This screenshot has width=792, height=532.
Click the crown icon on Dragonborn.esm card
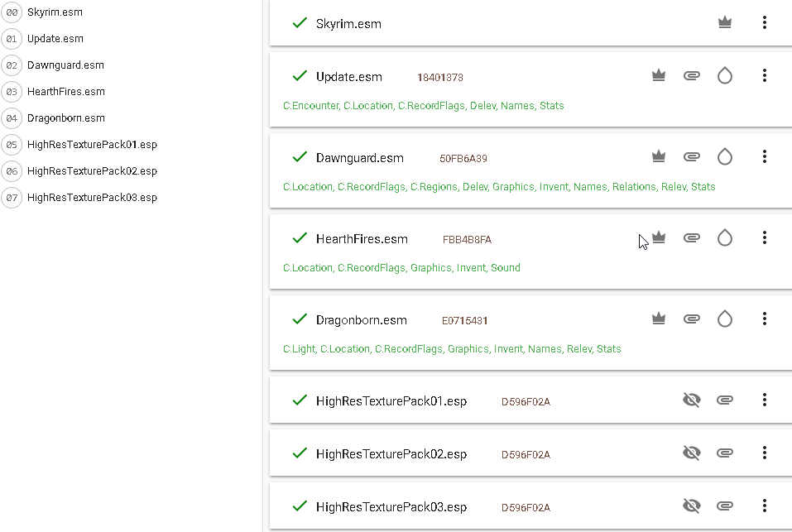point(659,319)
